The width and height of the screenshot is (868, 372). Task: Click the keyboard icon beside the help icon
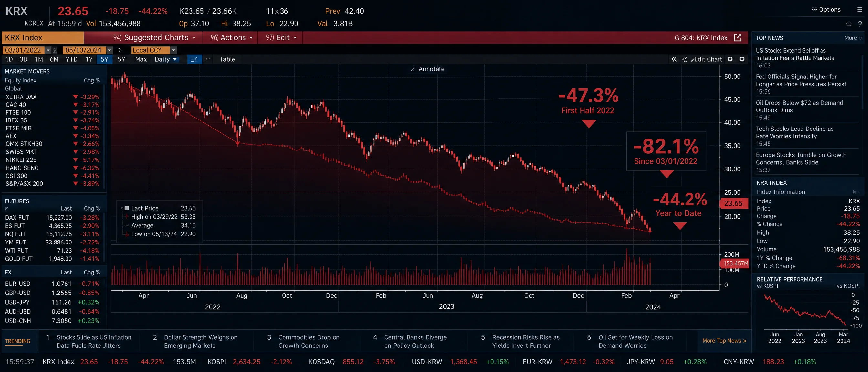pos(848,24)
